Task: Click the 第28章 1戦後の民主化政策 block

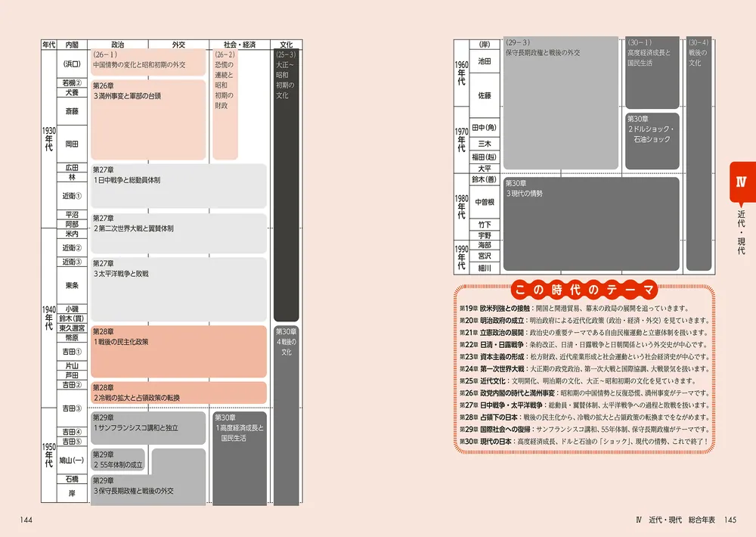Action: (x=178, y=351)
